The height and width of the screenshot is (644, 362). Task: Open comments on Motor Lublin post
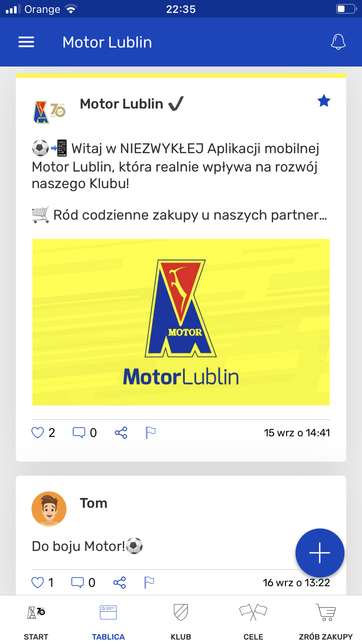pyautogui.click(x=79, y=432)
